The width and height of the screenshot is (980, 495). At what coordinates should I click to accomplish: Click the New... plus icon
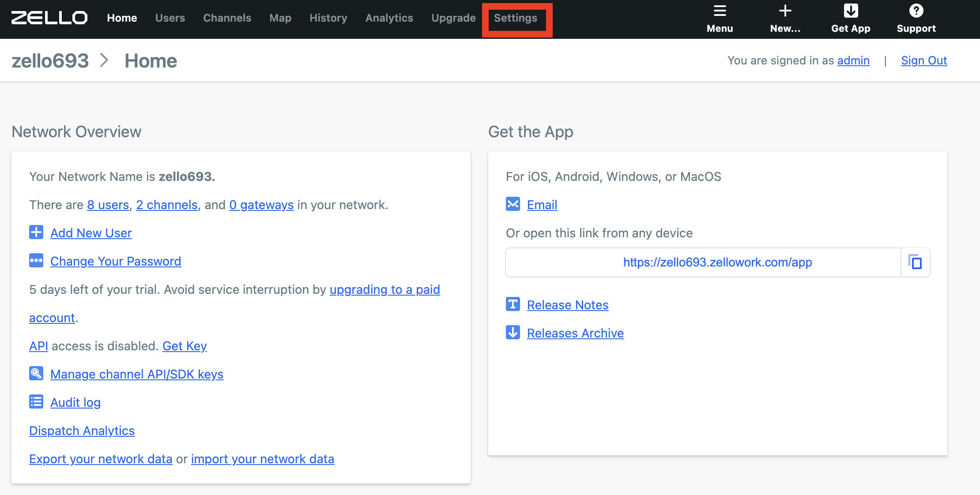point(785,11)
